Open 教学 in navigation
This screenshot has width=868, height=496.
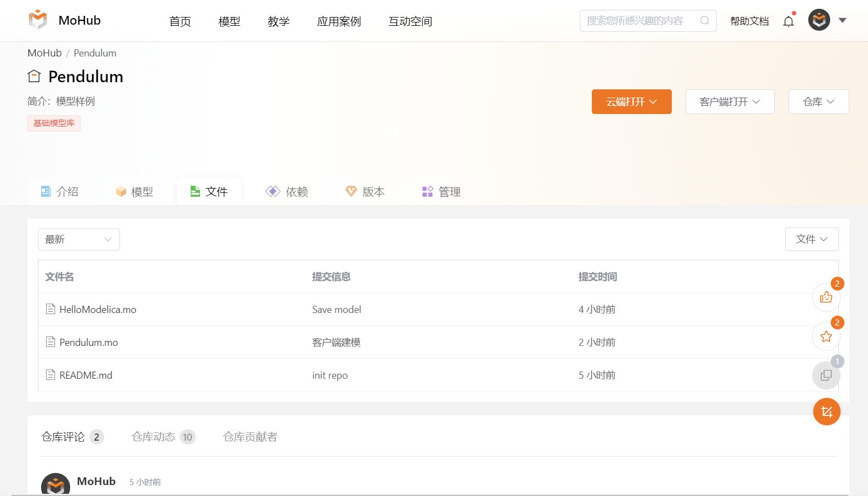tap(279, 21)
